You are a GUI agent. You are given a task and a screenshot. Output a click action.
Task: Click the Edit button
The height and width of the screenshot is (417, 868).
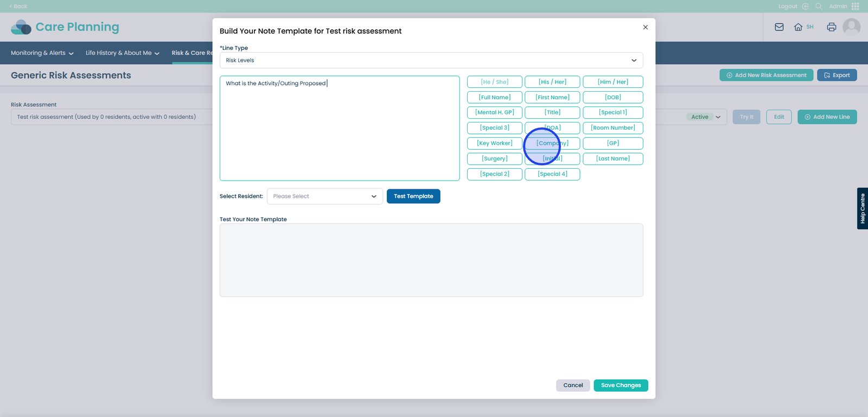click(779, 117)
